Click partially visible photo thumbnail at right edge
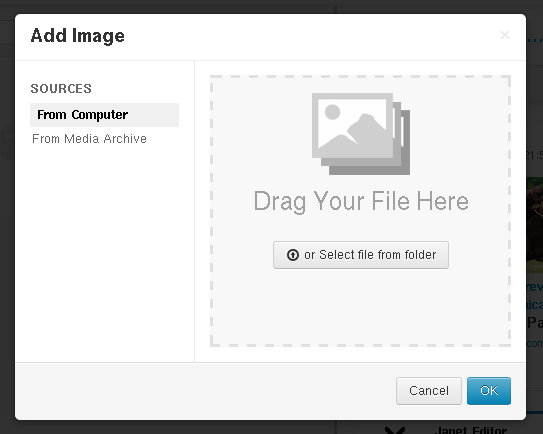The width and height of the screenshot is (543, 434). point(534,225)
